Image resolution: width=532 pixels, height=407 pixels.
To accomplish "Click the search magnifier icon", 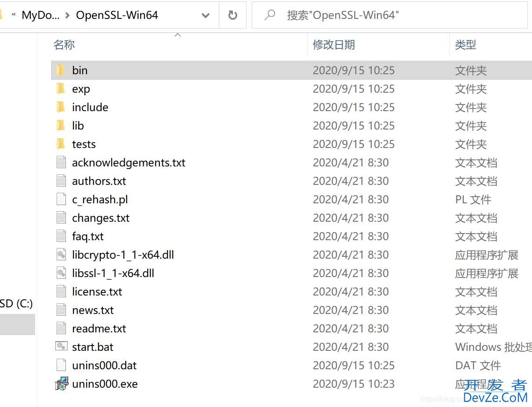I will coord(270,15).
